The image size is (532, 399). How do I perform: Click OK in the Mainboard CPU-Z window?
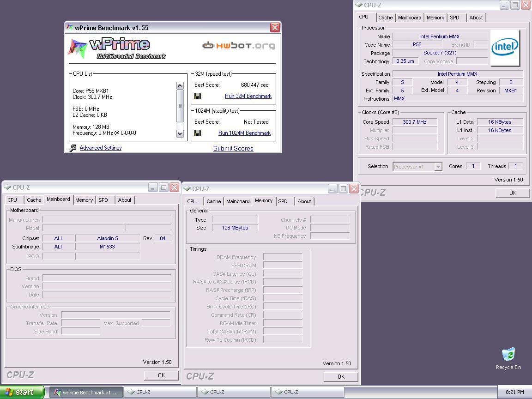pyautogui.click(x=161, y=375)
